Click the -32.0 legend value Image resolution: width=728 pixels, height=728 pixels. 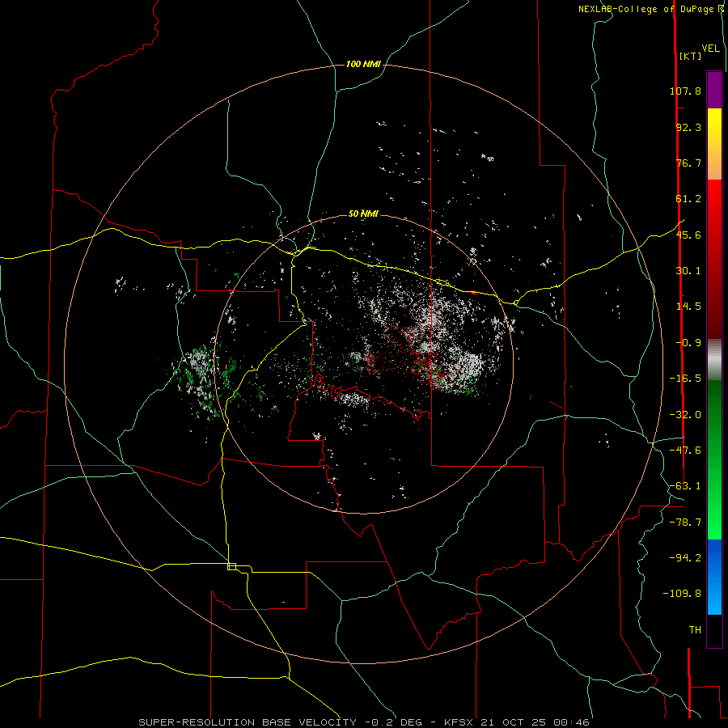pyautogui.click(x=685, y=415)
